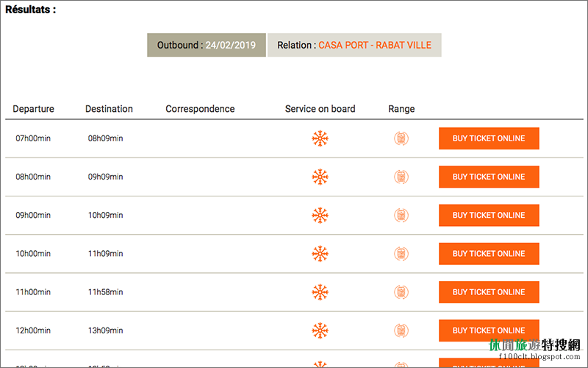Buy ticket online for the 08h00min train

point(489,177)
